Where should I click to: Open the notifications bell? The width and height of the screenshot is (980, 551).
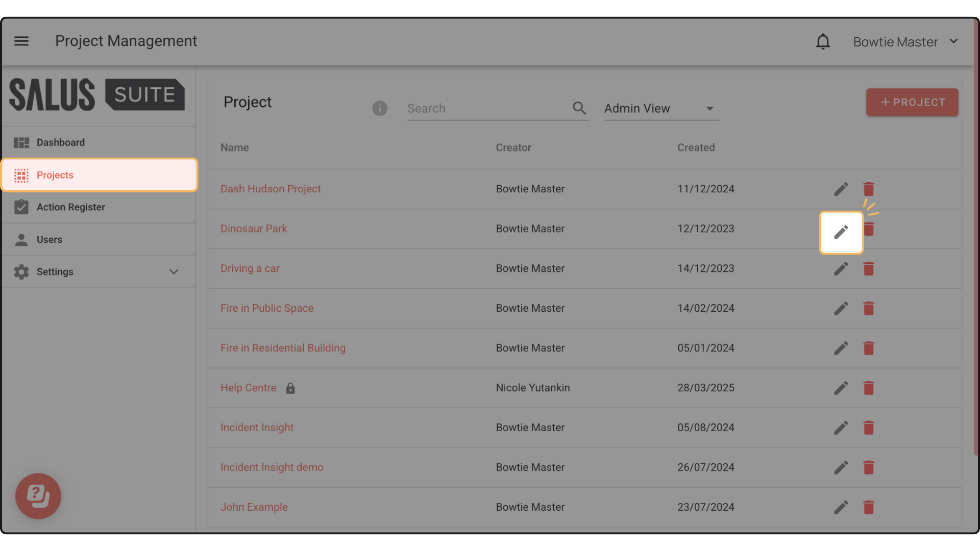click(823, 41)
